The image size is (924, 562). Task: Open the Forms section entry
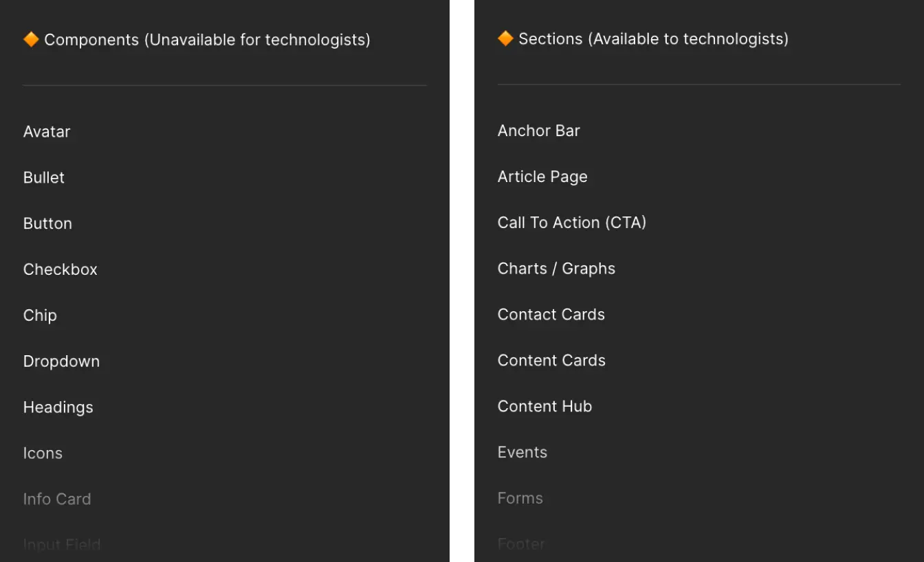click(520, 499)
